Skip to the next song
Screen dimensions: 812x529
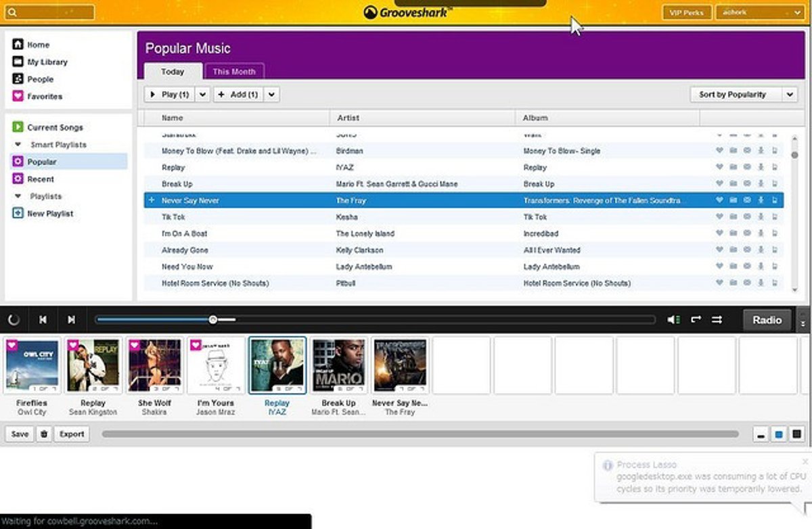tap(71, 320)
